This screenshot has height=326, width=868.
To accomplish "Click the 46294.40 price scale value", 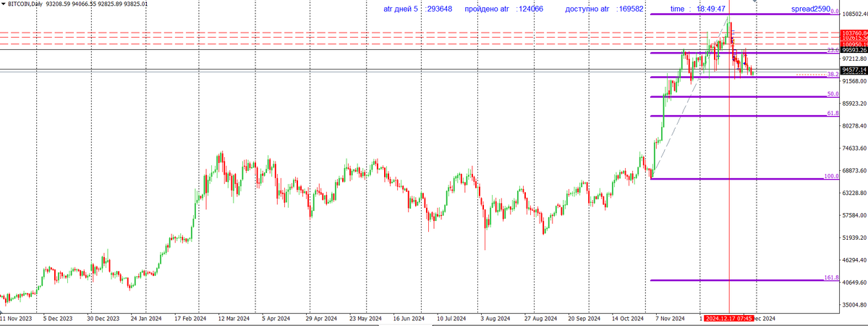I will [x=854, y=260].
